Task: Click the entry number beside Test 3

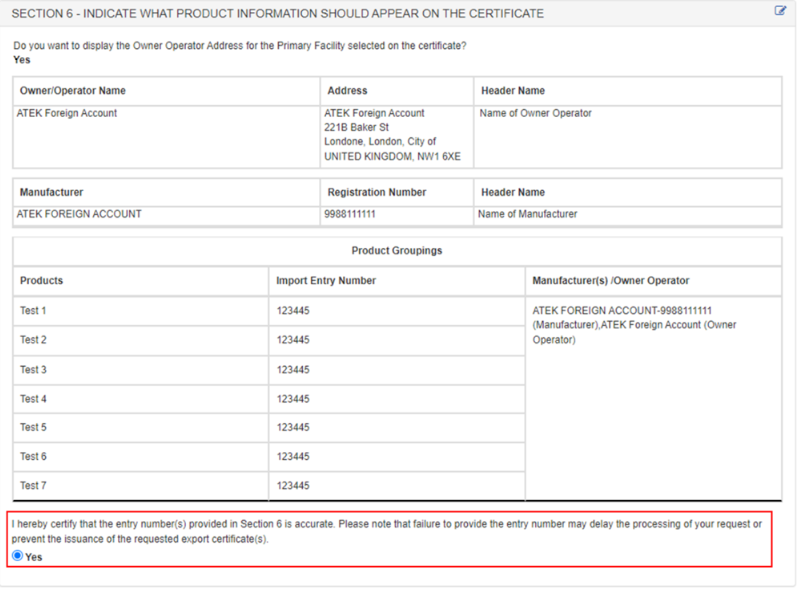Action: tap(293, 370)
